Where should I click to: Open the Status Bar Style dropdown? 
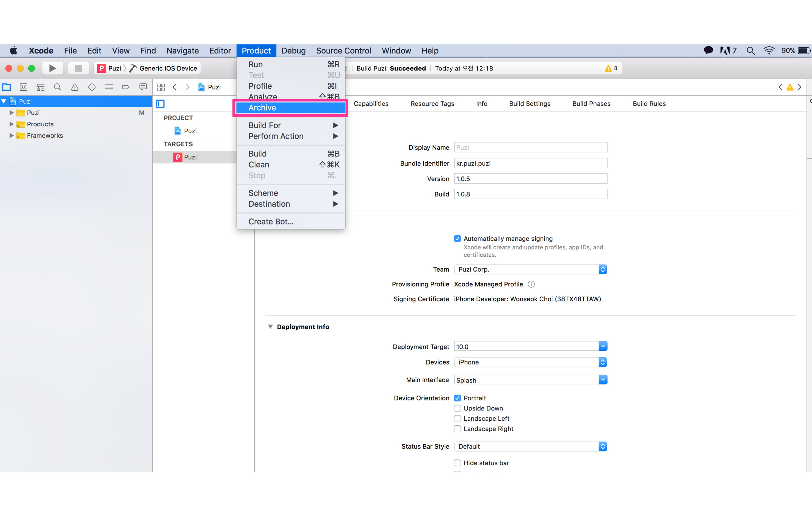(530, 446)
